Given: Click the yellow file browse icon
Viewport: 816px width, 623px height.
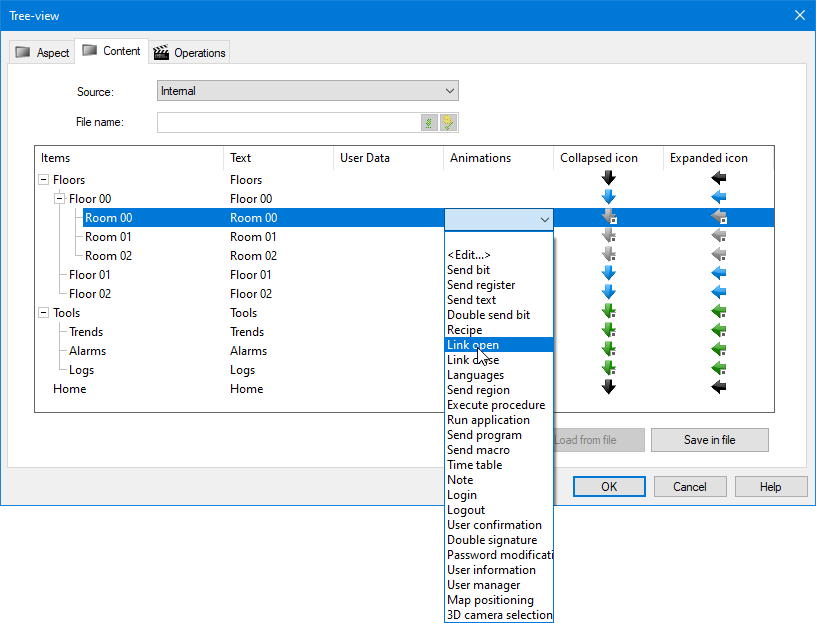Looking at the screenshot, I should click(448, 123).
